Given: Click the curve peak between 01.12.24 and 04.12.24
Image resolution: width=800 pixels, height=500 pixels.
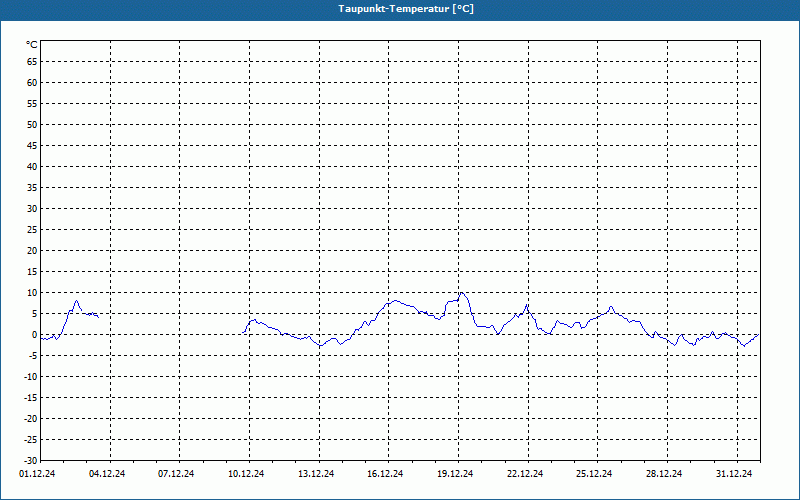Looking at the screenshot, I should 77,301.
